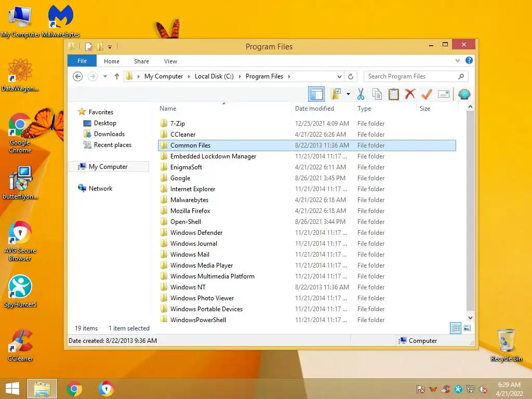This screenshot has width=532, height=399.
Task: Select the WindowsPowerShell folder
Action: 307,320
